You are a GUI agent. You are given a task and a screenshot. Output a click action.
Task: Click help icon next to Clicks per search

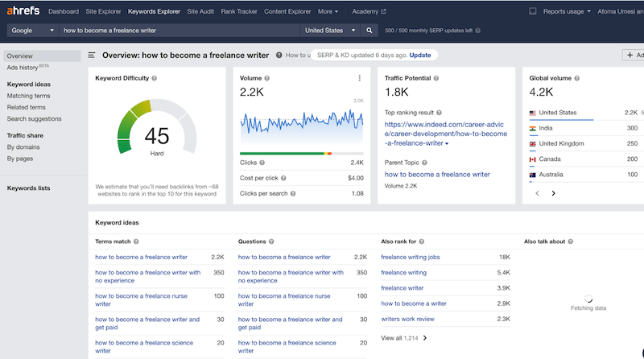coord(293,193)
